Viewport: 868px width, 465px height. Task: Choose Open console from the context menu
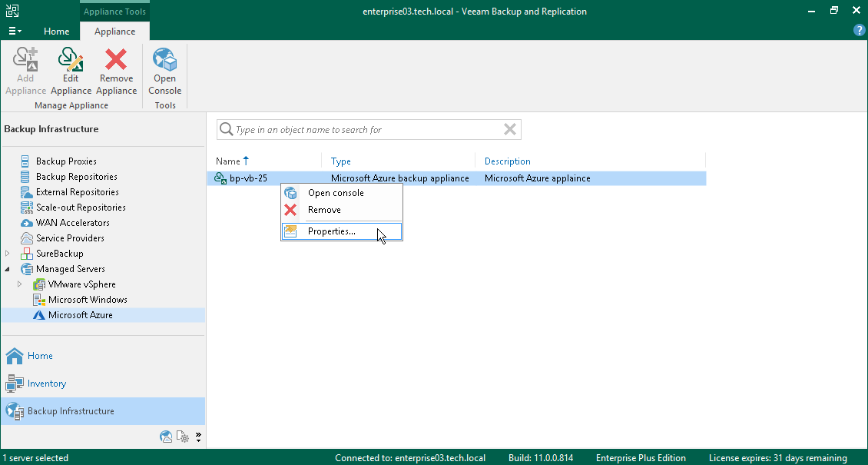tap(342, 193)
